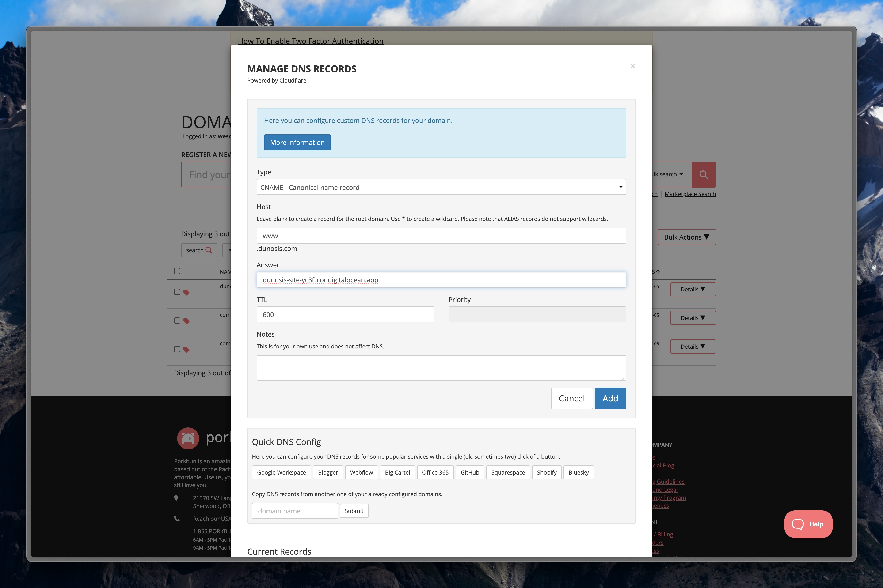Check the checkbox on the first domain row

pos(177,291)
